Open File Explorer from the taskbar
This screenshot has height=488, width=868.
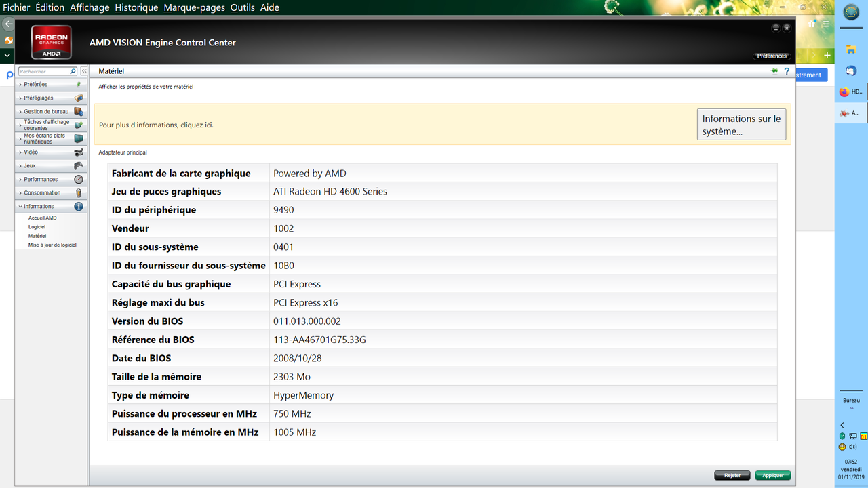[x=851, y=49]
